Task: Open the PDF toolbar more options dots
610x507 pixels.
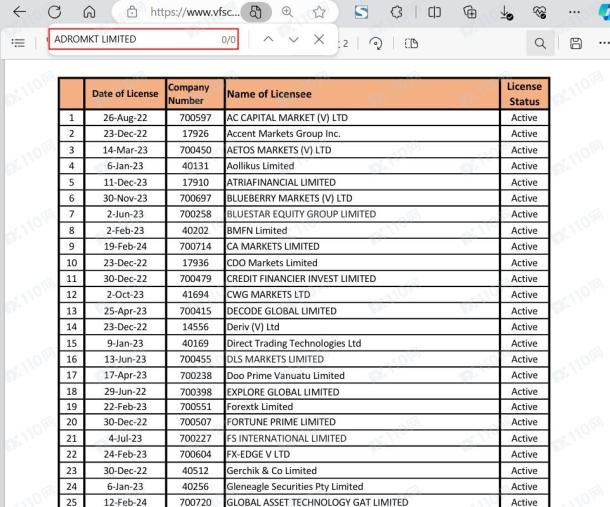Action: (604, 43)
